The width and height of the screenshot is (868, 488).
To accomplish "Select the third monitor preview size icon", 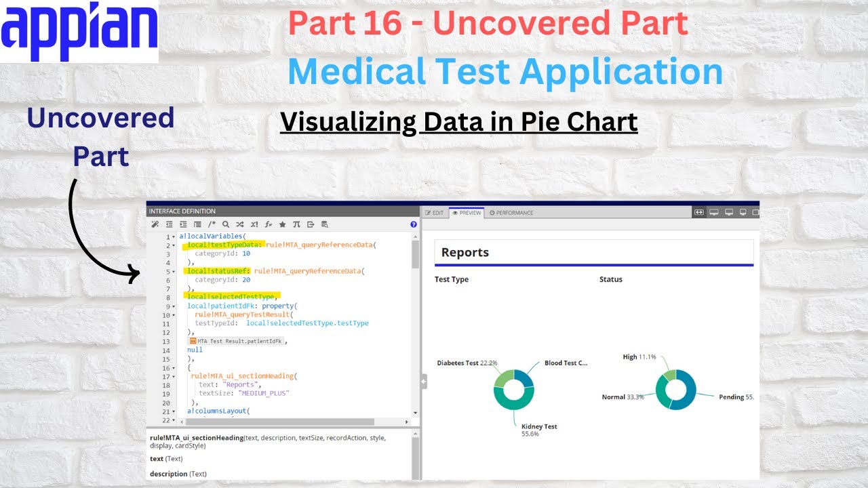I will point(744,212).
